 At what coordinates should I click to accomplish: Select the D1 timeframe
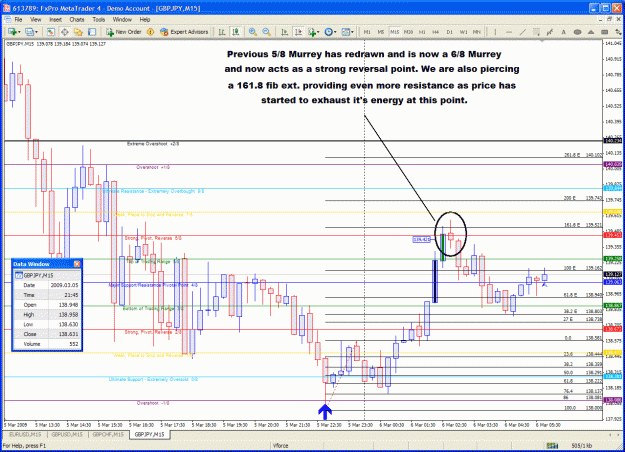coord(450,32)
